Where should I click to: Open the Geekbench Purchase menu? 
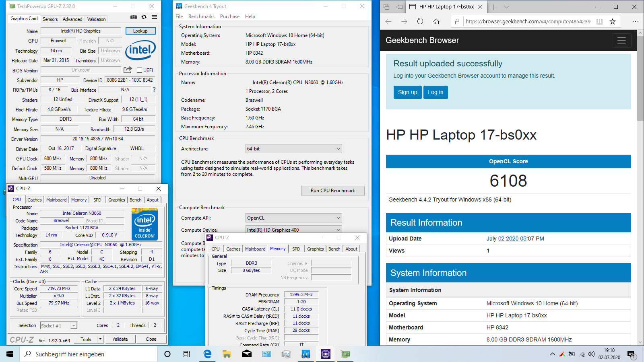click(x=230, y=16)
